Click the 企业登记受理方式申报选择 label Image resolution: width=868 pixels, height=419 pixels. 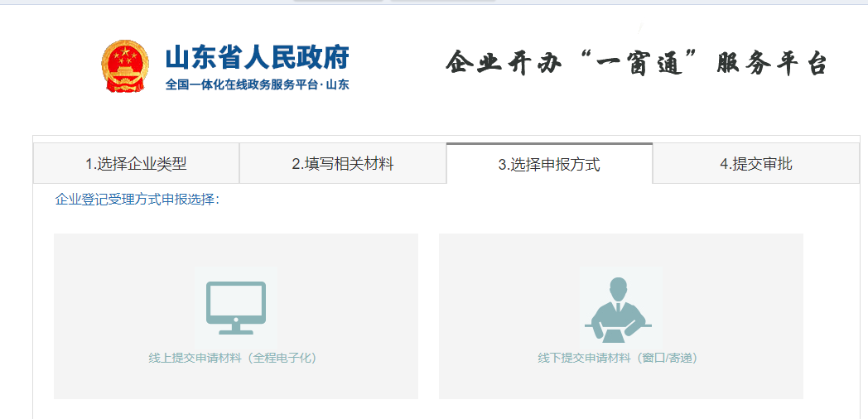pyautogui.click(x=137, y=200)
